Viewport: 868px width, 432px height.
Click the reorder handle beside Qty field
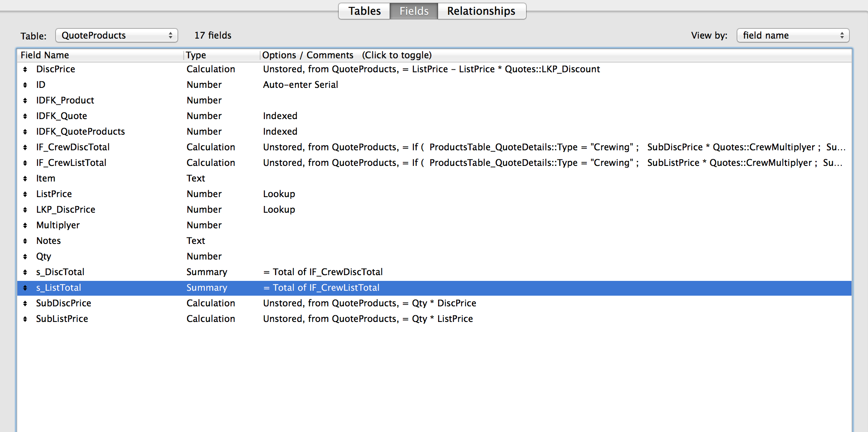tap(25, 257)
